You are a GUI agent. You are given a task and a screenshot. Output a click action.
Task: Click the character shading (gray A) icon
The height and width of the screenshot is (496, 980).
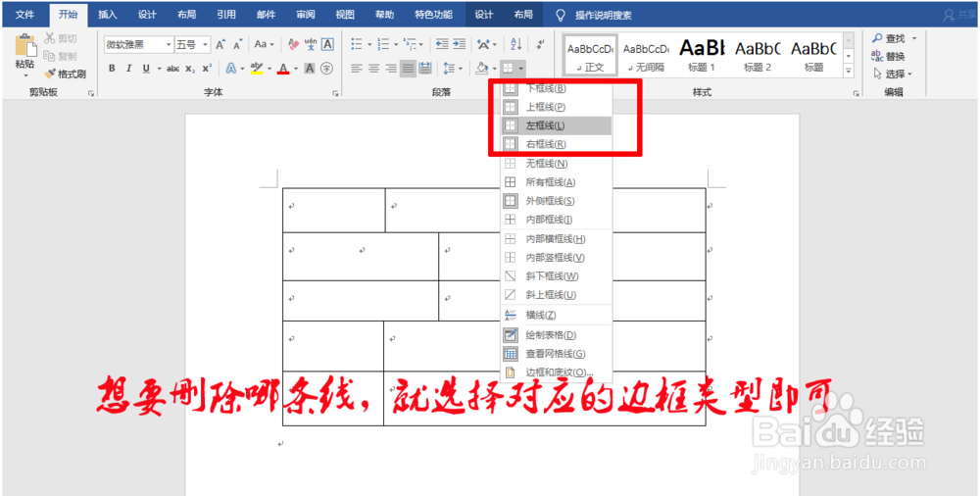tap(310, 69)
